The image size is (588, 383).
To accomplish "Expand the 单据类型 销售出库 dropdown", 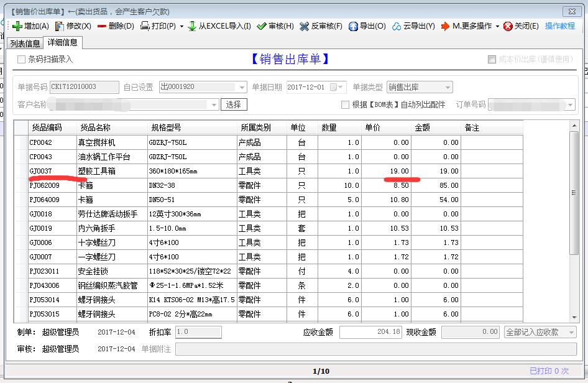I will click(448, 88).
